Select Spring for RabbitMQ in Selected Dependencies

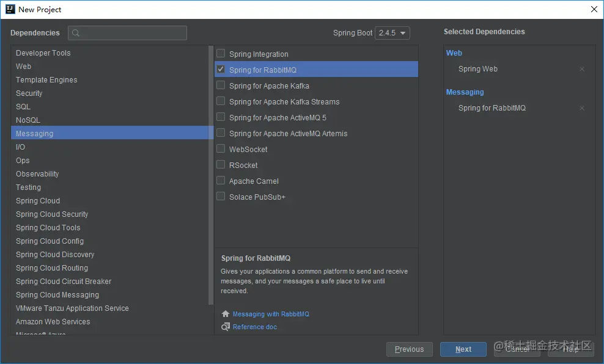tap(492, 108)
